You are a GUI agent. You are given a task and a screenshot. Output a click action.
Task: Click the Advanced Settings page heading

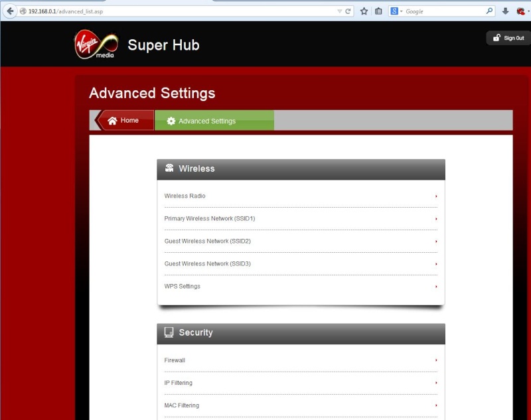[x=152, y=93]
